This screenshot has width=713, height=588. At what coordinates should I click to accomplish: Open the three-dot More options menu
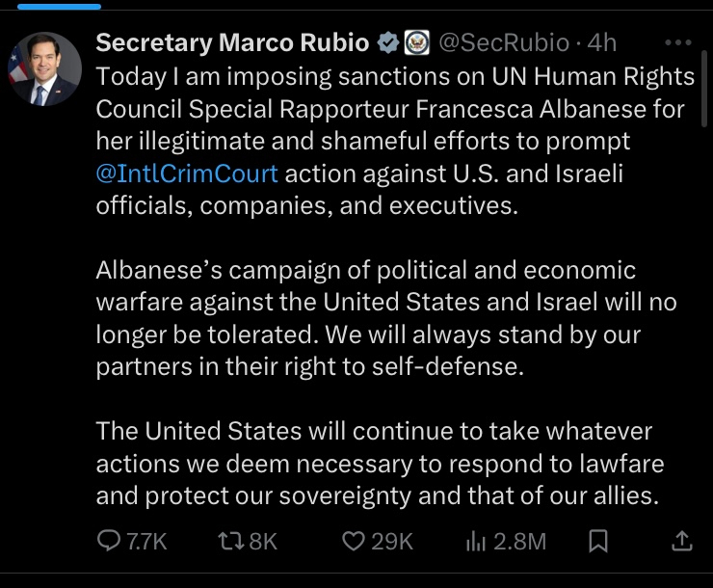click(679, 42)
